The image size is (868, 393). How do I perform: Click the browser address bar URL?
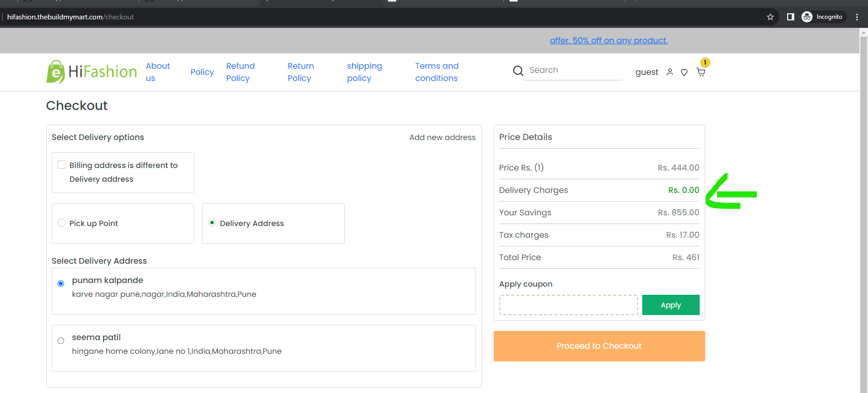pos(71,17)
